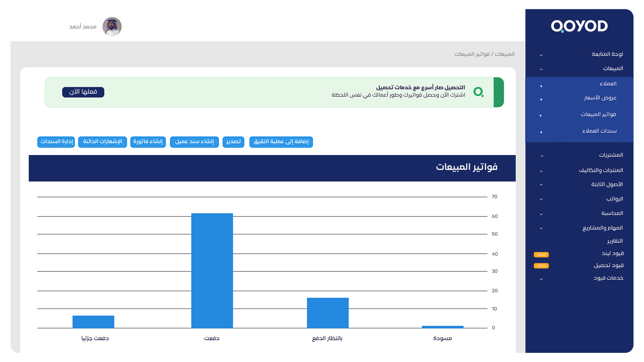Expand العملاء customers sidebar section

541,84
